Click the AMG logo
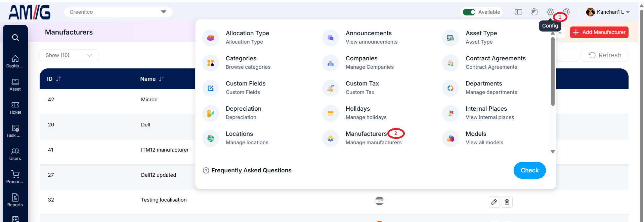Image resolution: width=644 pixels, height=222 pixels. click(30, 12)
